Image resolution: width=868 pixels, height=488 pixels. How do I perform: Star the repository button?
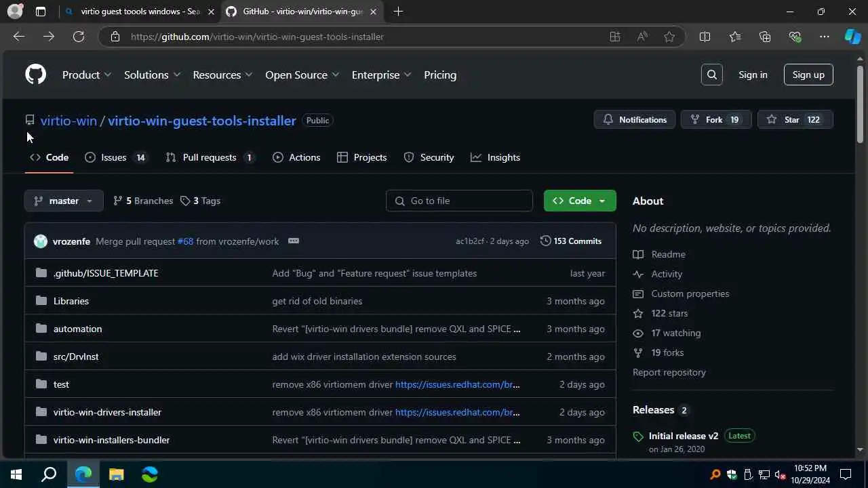795,119
